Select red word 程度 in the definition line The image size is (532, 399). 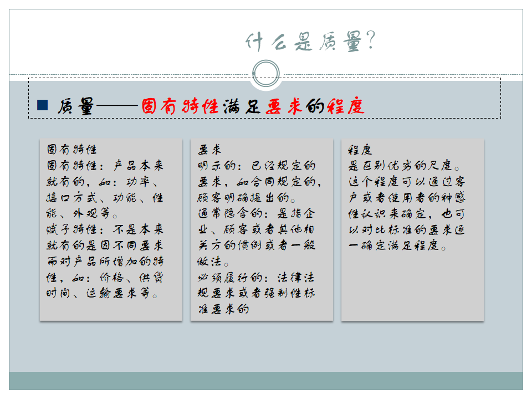pos(346,106)
